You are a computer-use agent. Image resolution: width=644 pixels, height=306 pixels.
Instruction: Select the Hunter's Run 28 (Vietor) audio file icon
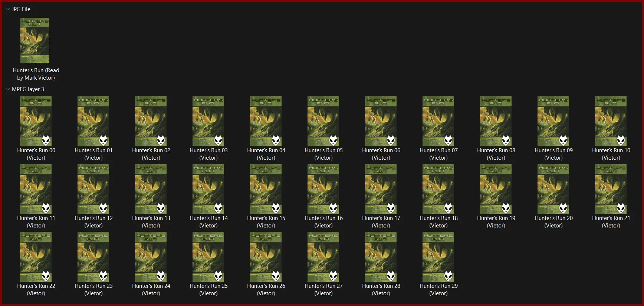click(x=381, y=257)
